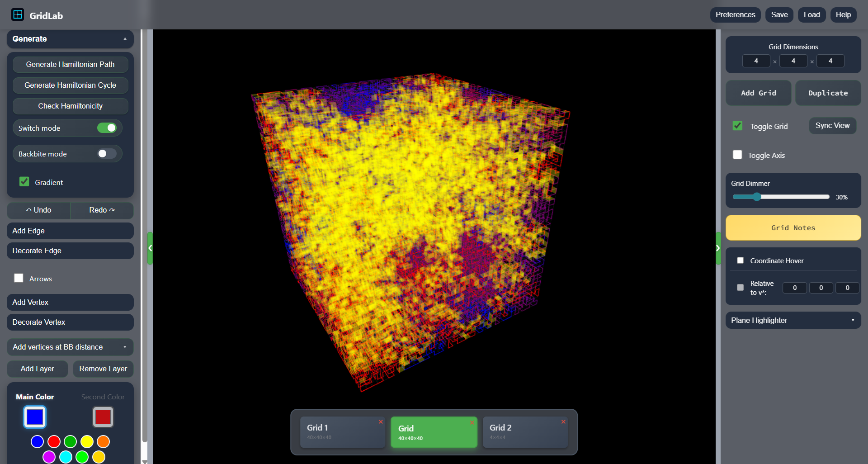Open the Grid Notes panel
Viewport: 868px width, 464px height.
(793, 227)
